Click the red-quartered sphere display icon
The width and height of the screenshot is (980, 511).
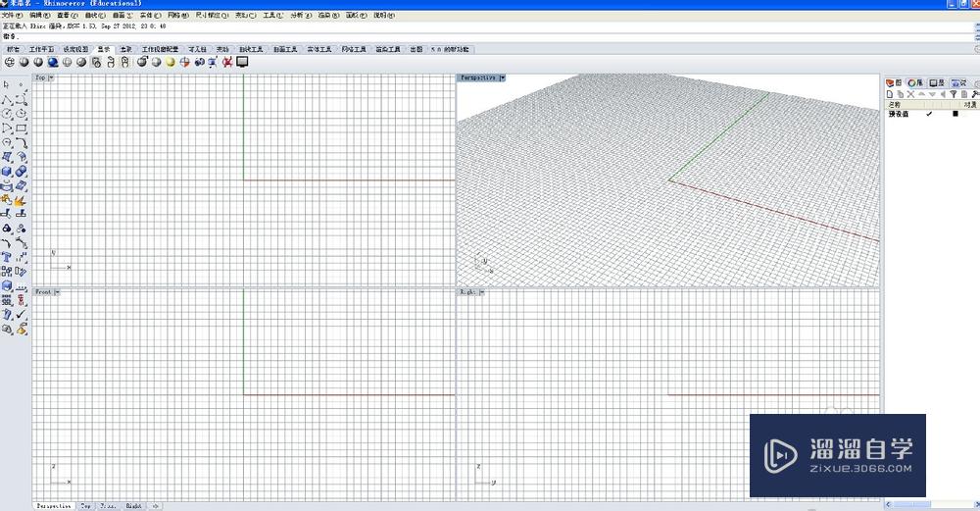click(184, 62)
